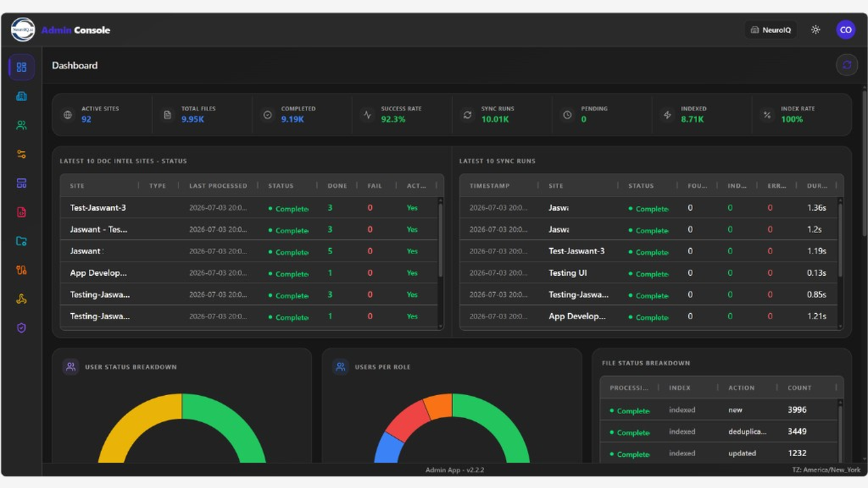Toggle light/dark theme with the sun icon
Image resolution: width=868 pixels, height=488 pixels.
point(816,30)
